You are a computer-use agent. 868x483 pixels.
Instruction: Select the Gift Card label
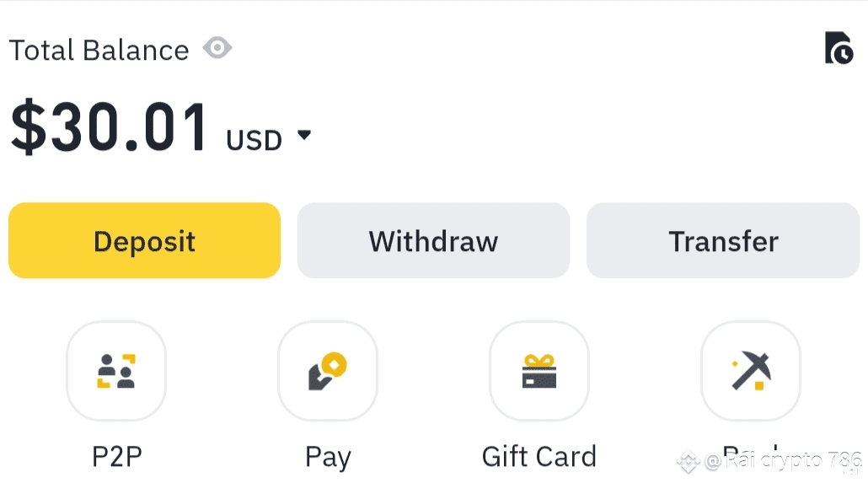[539, 457]
